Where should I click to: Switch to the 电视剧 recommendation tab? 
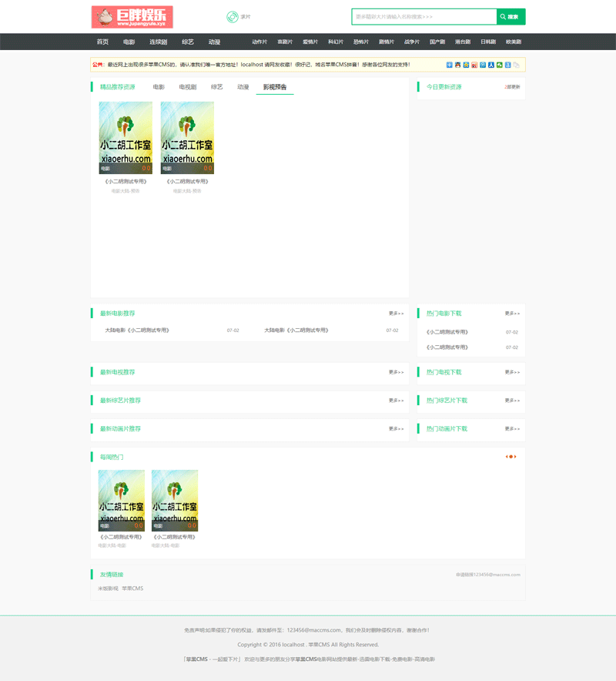click(188, 87)
